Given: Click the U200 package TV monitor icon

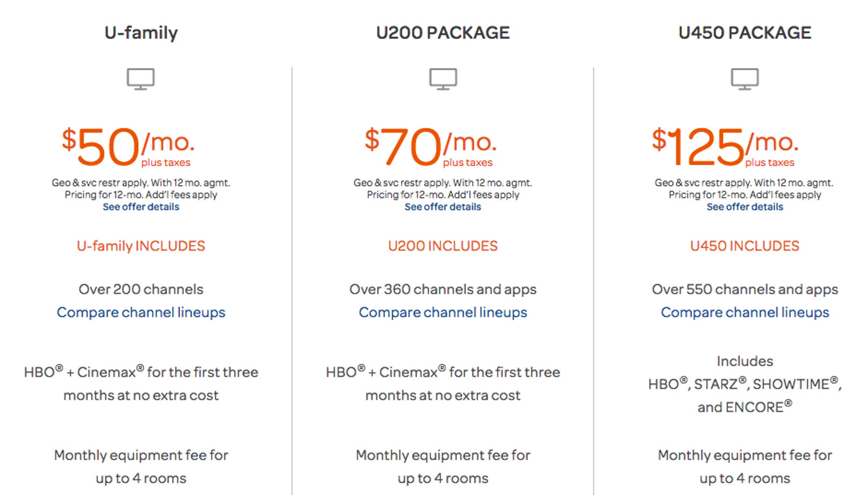Looking at the screenshot, I should click(x=443, y=79).
